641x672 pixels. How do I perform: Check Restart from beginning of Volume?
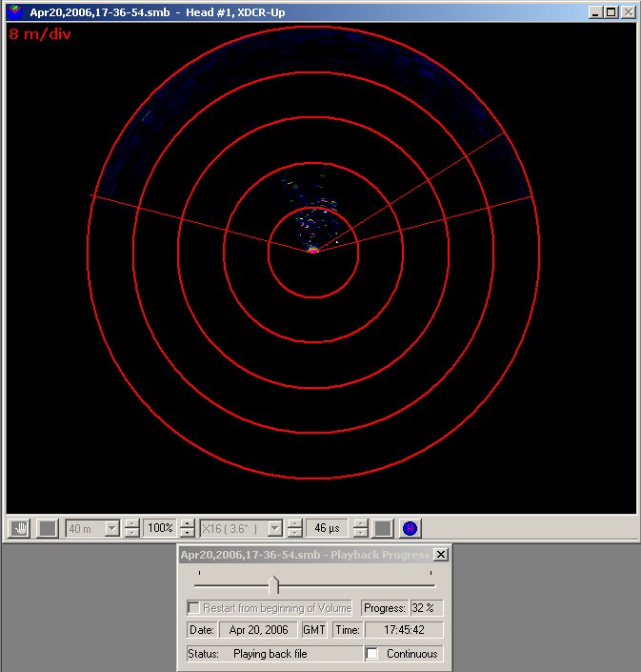tap(193, 608)
